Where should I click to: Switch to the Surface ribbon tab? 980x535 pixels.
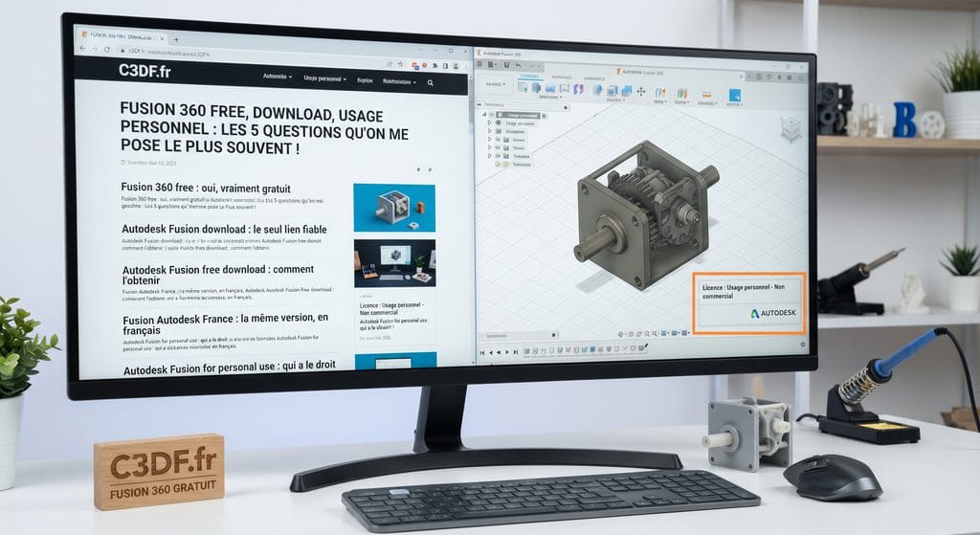coord(561,77)
